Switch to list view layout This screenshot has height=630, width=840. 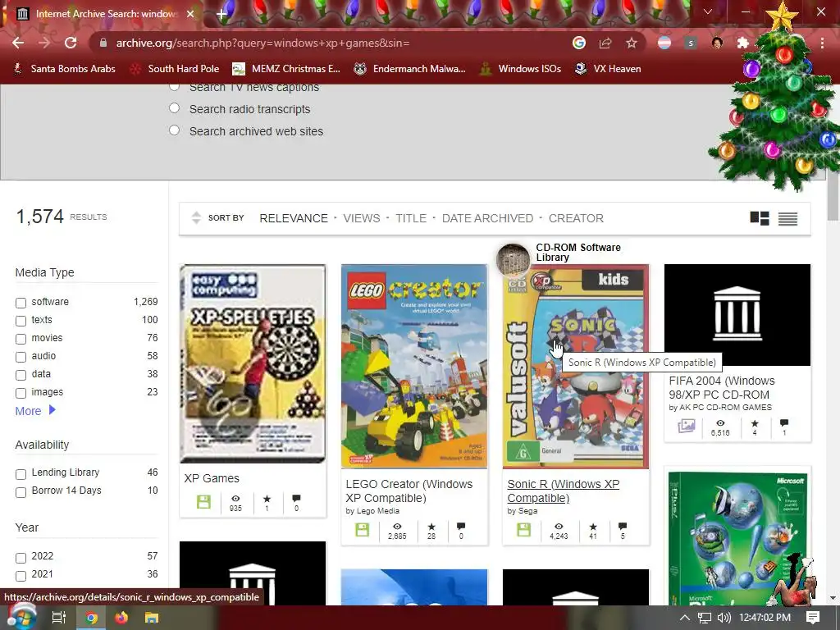point(787,218)
